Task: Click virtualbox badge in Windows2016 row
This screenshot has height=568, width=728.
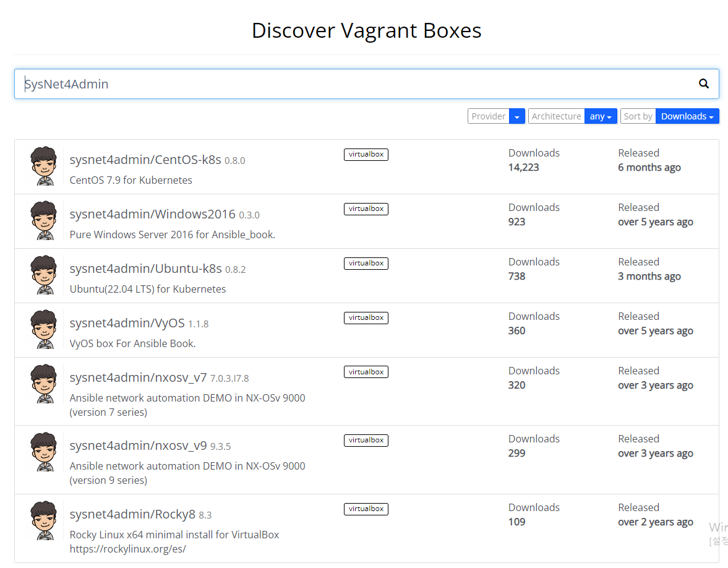Action: point(366,209)
